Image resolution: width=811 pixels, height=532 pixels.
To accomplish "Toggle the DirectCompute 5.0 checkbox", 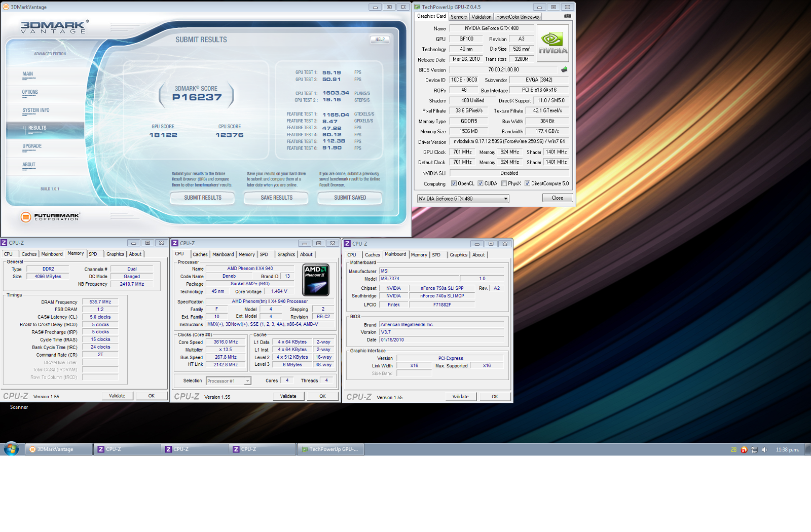I will [527, 183].
